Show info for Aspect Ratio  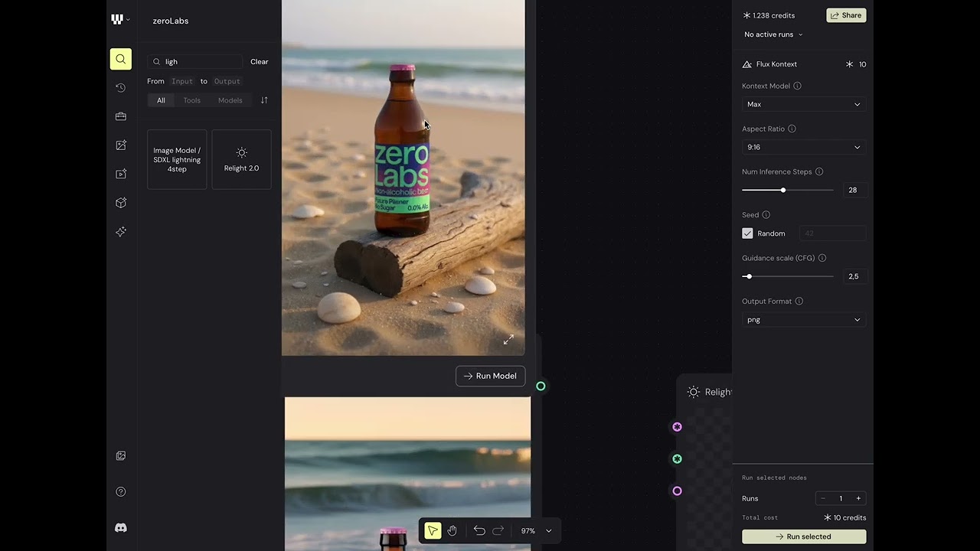(x=792, y=129)
